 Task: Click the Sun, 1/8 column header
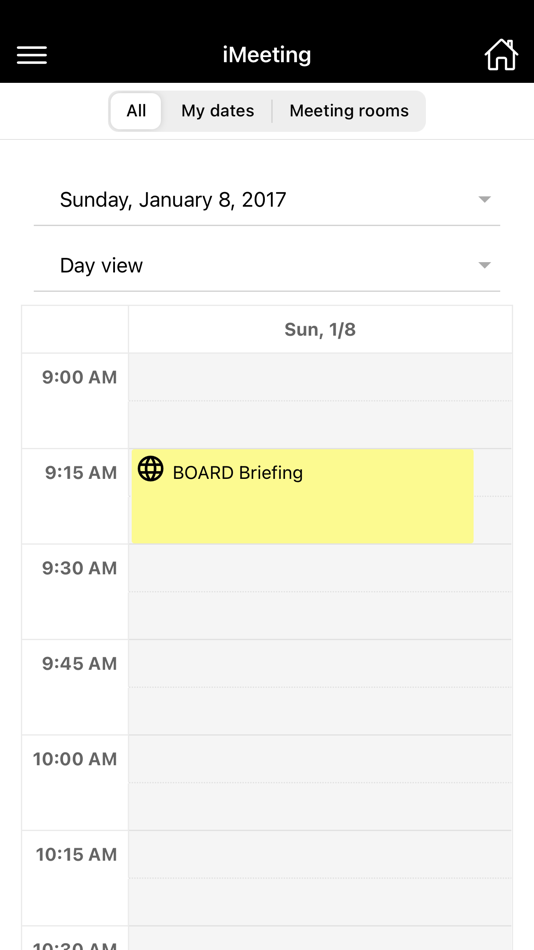point(320,329)
